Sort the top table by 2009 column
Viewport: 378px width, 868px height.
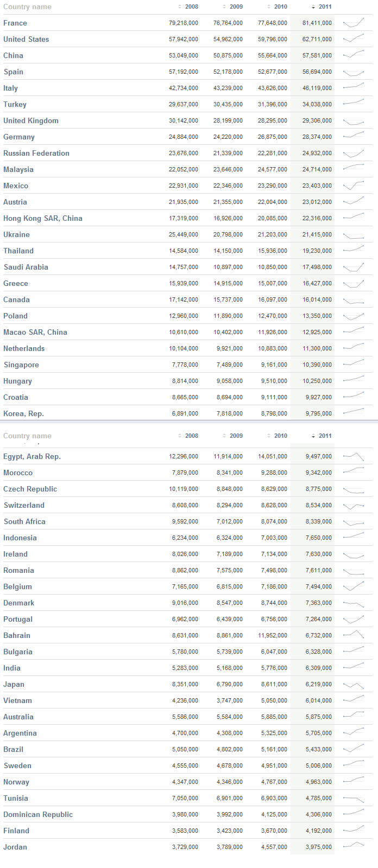(x=232, y=7)
